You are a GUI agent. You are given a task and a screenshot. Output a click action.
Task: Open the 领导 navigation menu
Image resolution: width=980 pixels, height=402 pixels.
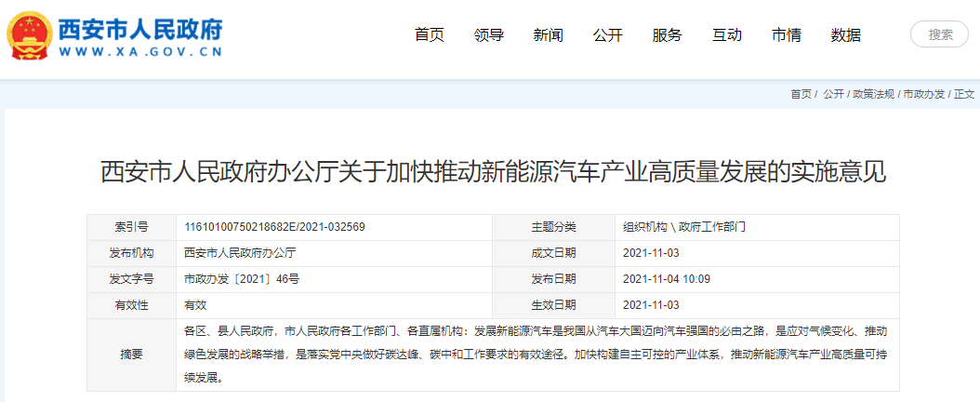(489, 35)
